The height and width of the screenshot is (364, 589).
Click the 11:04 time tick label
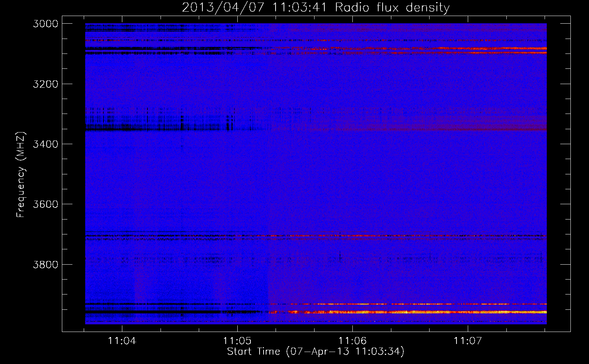tap(122, 341)
